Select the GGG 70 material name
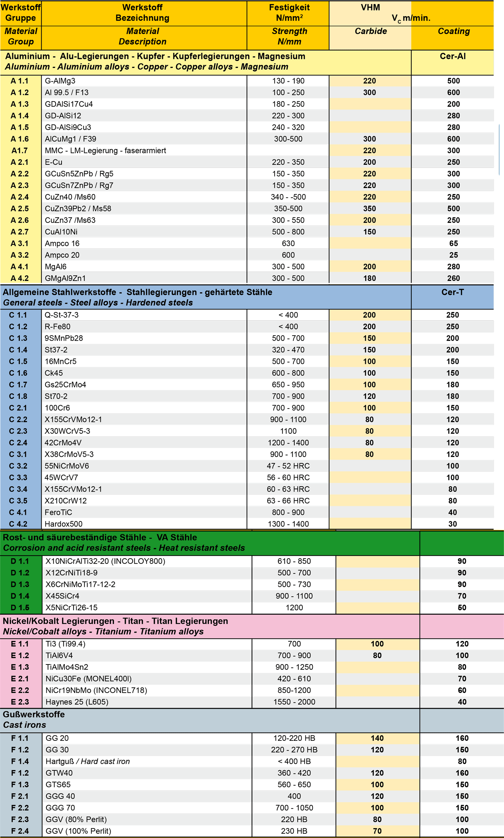 [60, 808]
